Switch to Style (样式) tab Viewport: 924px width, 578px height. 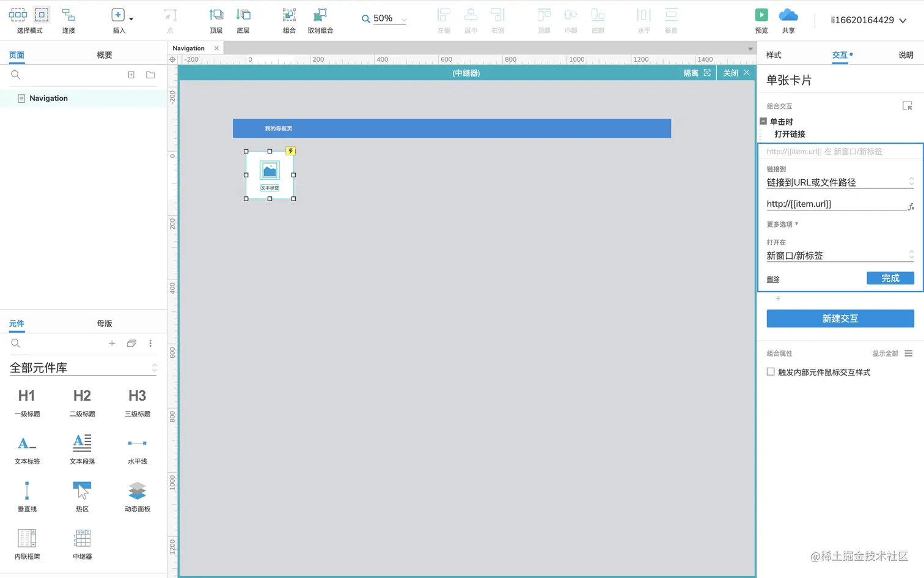[x=774, y=55]
